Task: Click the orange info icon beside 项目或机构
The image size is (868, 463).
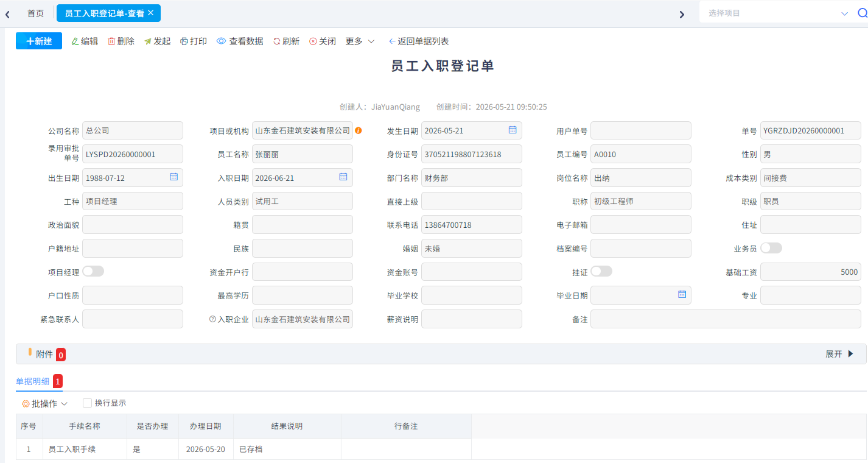Action: 359,130
